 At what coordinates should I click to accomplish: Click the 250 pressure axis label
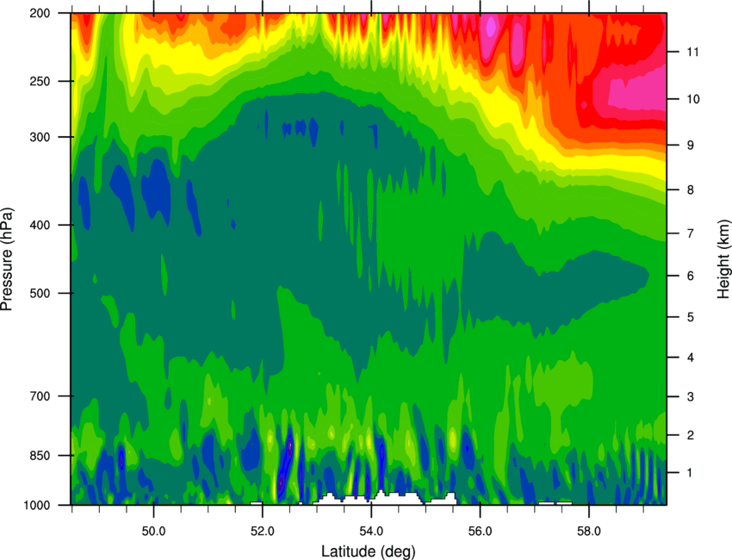pyautogui.click(x=40, y=81)
